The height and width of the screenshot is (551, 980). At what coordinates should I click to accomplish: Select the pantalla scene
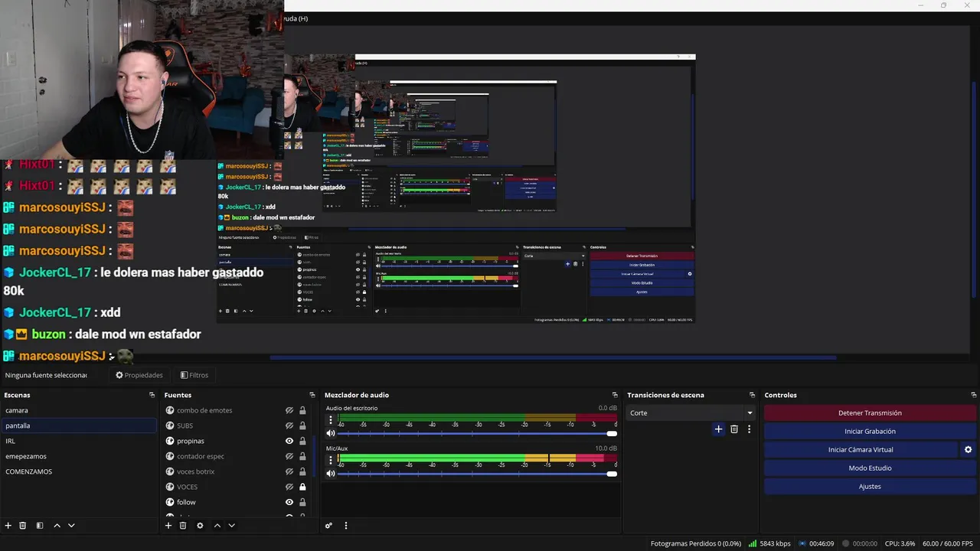click(x=78, y=425)
